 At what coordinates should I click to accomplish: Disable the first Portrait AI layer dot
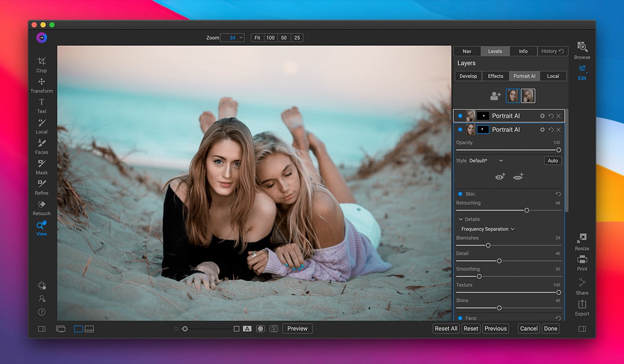click(x=460, y=116)
